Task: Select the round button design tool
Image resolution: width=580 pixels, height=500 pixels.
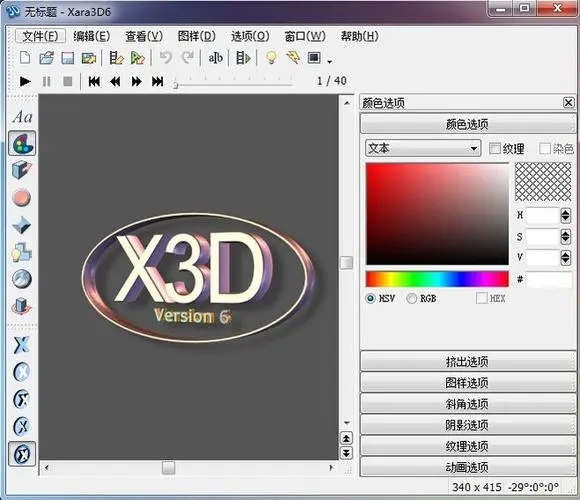Action: [21, 197]
